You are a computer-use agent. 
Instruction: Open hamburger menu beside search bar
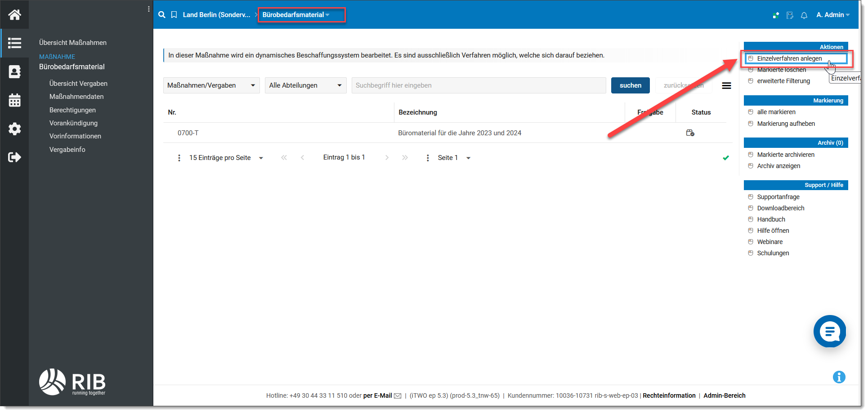tap(726, 85)
